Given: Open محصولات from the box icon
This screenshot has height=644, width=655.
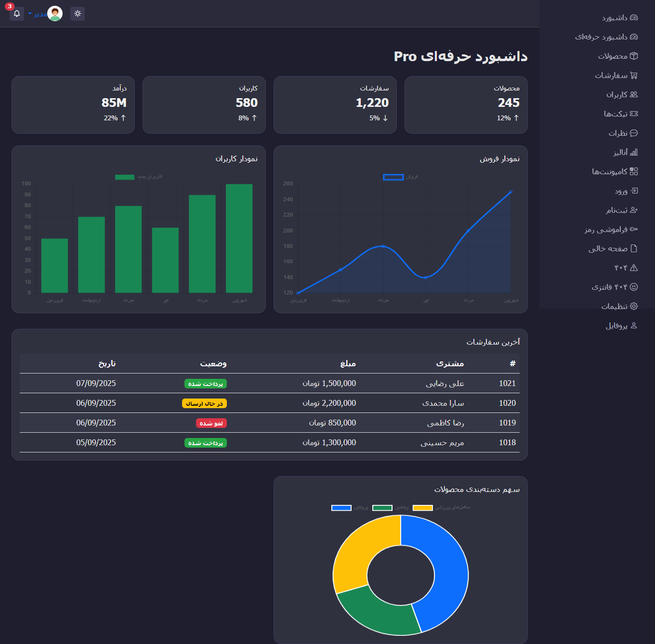Looking at the screenshot, I should [x=634, y=56].
